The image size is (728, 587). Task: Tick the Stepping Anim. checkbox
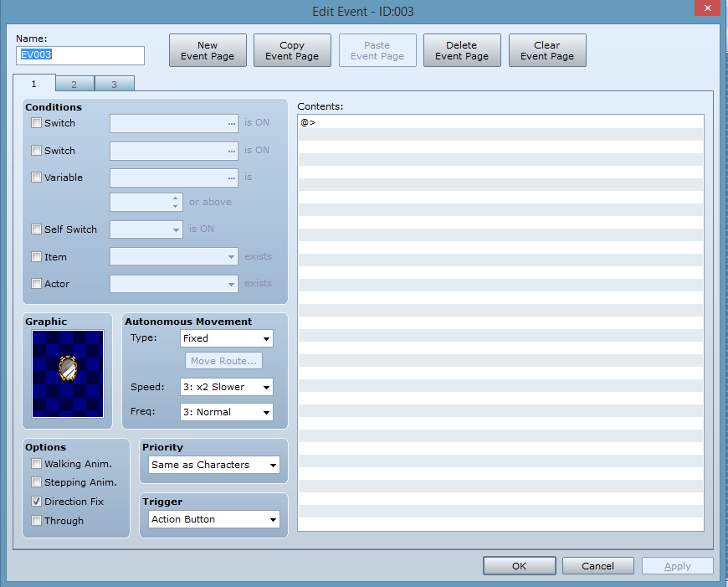(36, 482)
